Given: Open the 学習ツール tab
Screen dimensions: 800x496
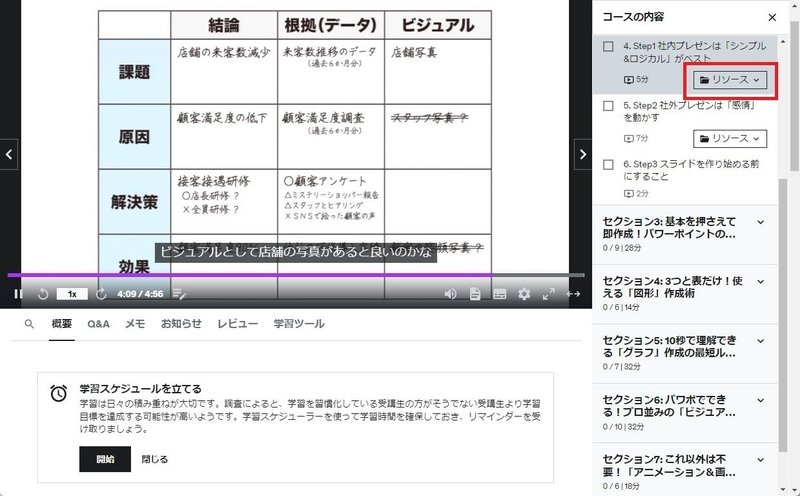Looking at the screenshot, I should 298,324.
